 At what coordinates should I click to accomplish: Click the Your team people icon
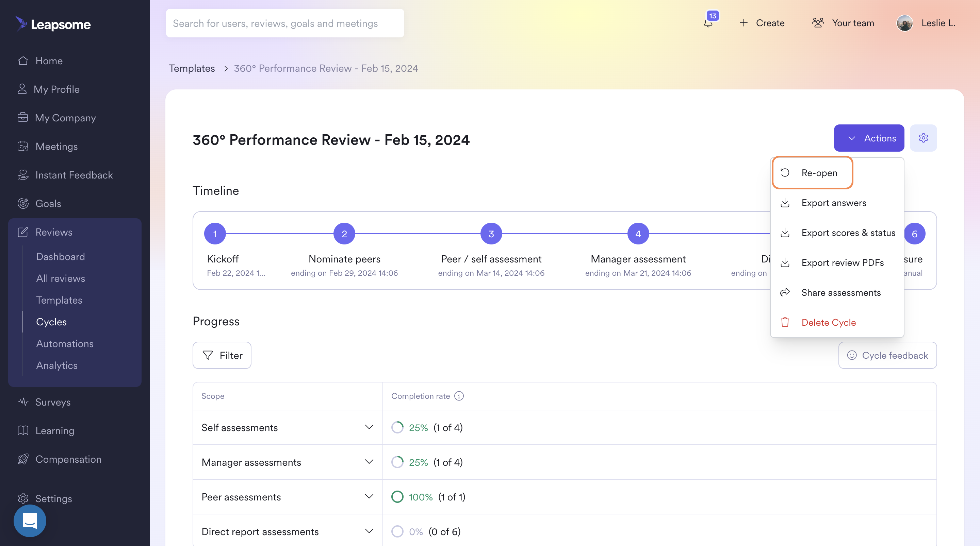point(818,23)
